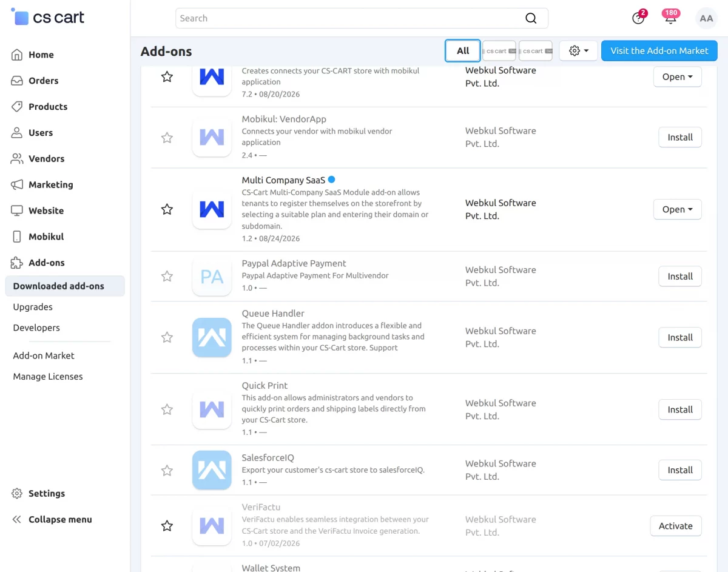The height and width of the screenshot is (572, 728).
Task: Select the All filter tab
Action: (x=463, y=51)
